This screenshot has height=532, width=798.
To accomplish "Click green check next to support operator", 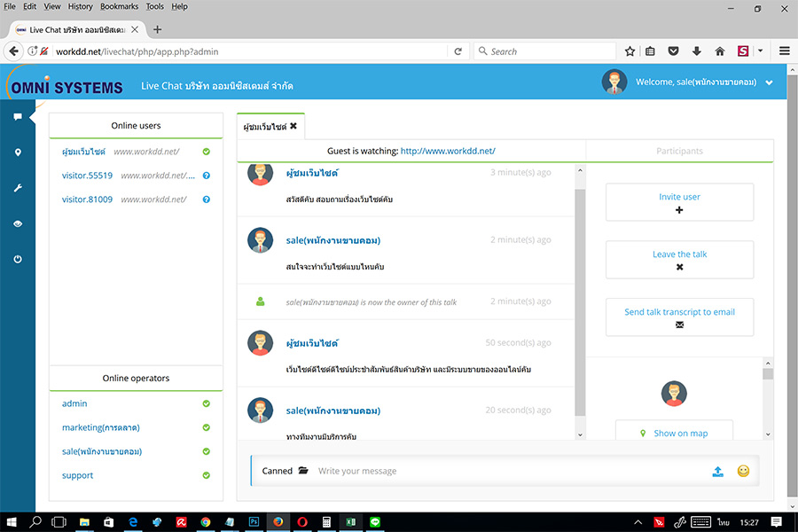I will (206, 475).
